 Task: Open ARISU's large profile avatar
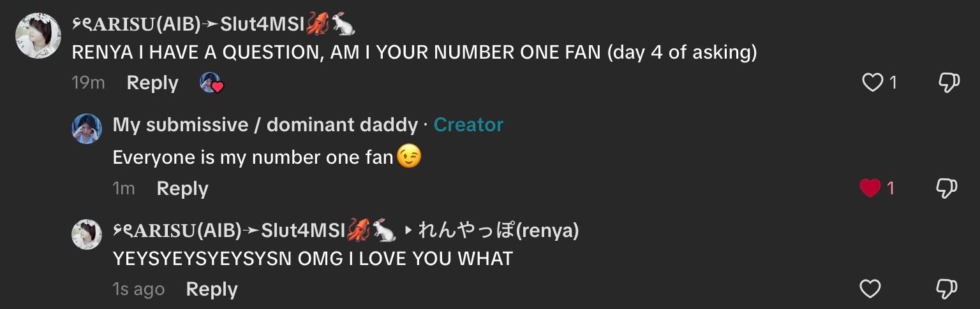click(x=38, y=35)
